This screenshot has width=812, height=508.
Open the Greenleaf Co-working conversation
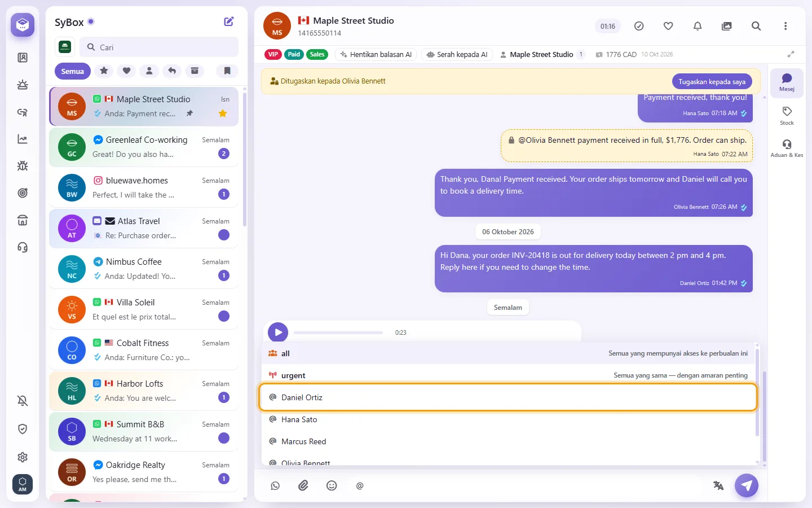(x=144, y=147)
